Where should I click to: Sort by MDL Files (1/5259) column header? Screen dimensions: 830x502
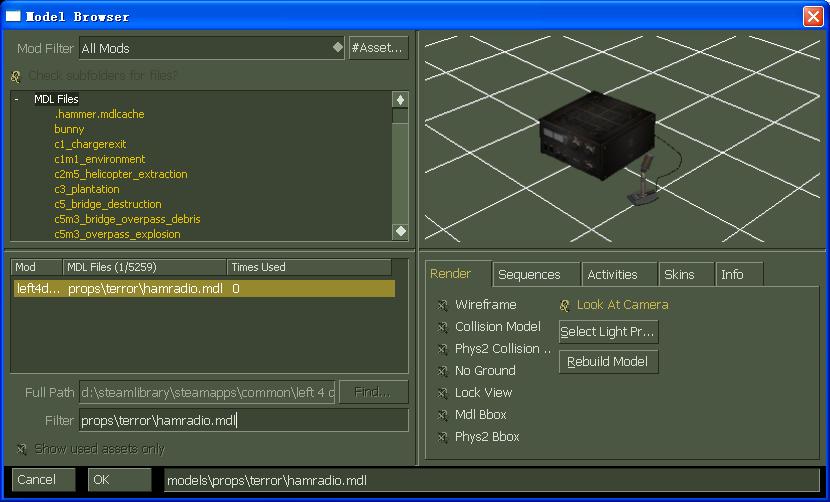point(145,267)
